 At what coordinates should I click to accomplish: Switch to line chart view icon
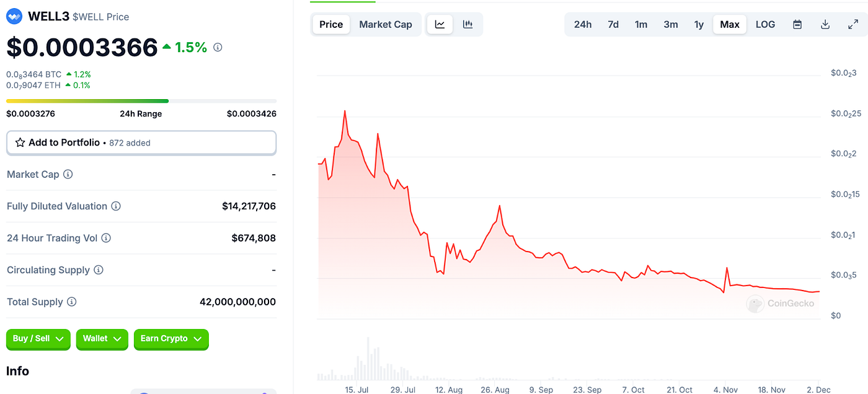[440, 24]
